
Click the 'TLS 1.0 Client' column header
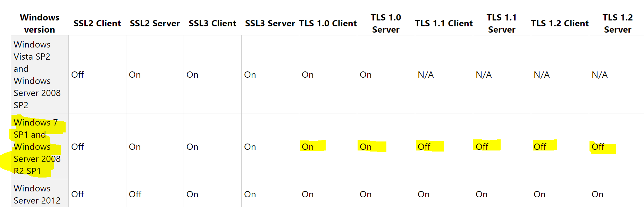(328, 23)
